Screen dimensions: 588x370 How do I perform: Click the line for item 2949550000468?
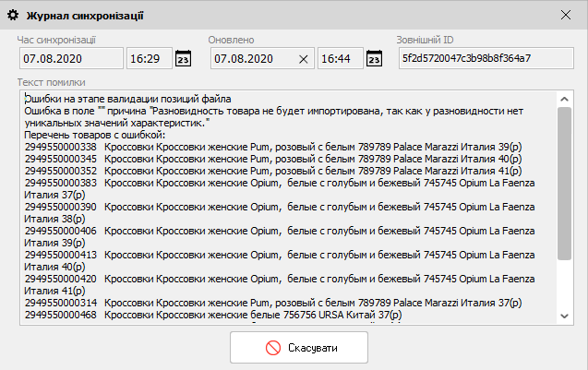[x=212, y=315]
